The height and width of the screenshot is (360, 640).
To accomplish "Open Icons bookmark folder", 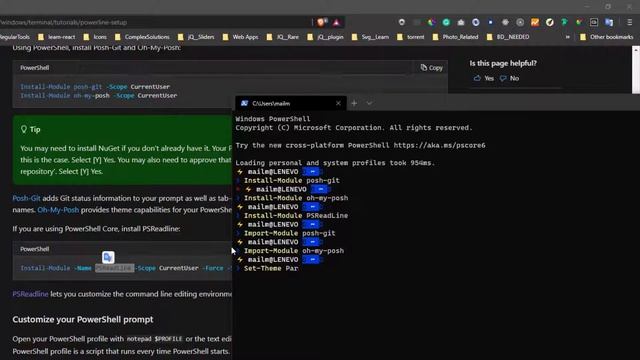I will (95, 37).
